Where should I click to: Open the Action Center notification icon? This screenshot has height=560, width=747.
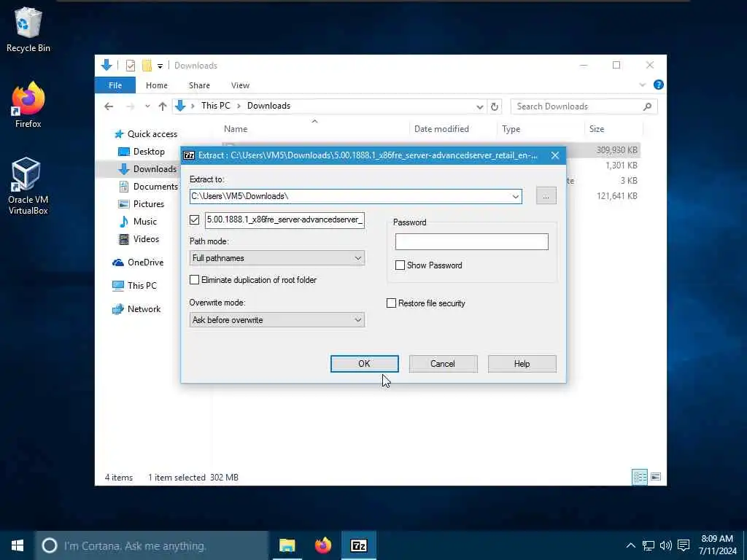point(684,545)
